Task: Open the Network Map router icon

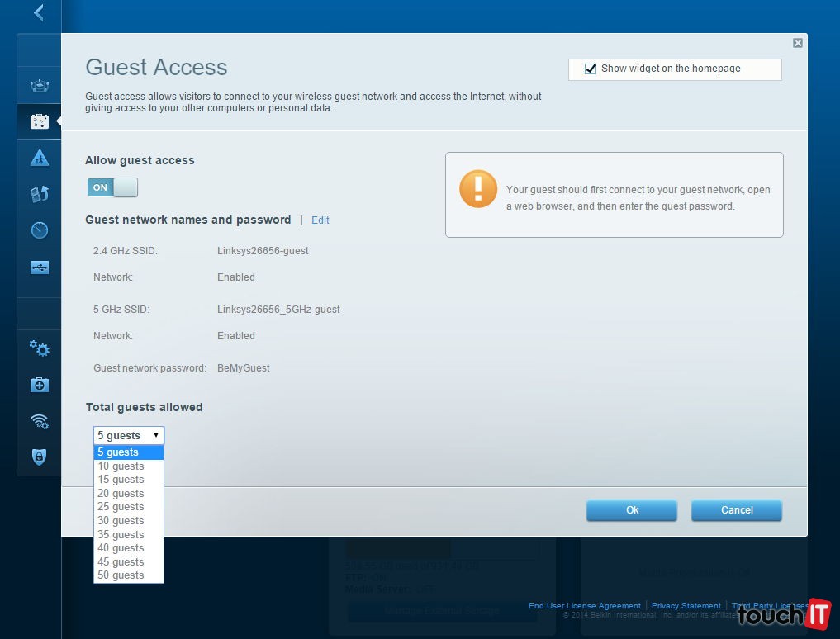Action: 40,85
